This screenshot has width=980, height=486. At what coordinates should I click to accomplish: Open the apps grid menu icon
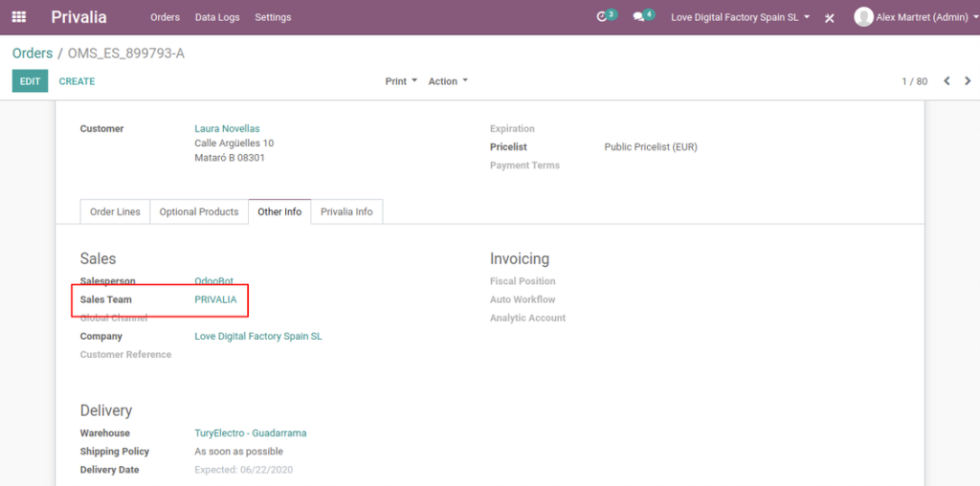(x=19, y=17)
